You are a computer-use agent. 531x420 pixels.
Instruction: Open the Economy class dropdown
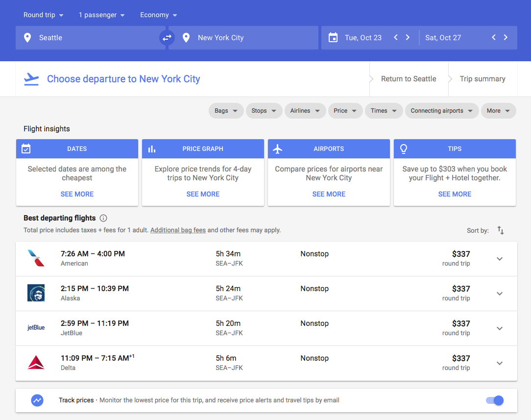point(159,15)
